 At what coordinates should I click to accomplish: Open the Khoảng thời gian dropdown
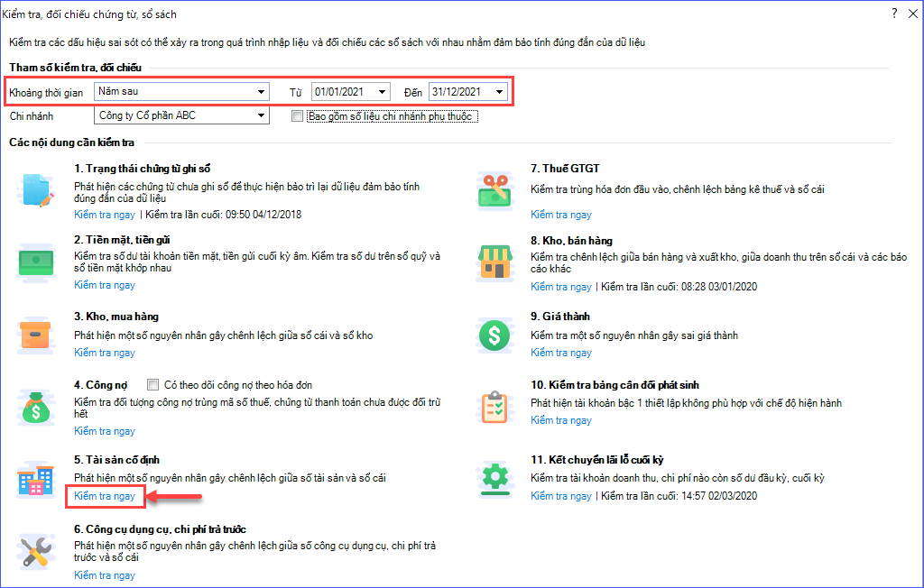pyautogui.click(x=262, y=92)
